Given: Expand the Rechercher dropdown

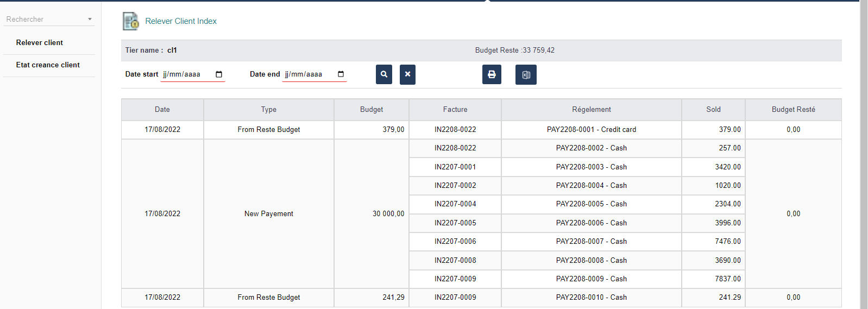Looking at the screenshot, I should coord(90,20).
